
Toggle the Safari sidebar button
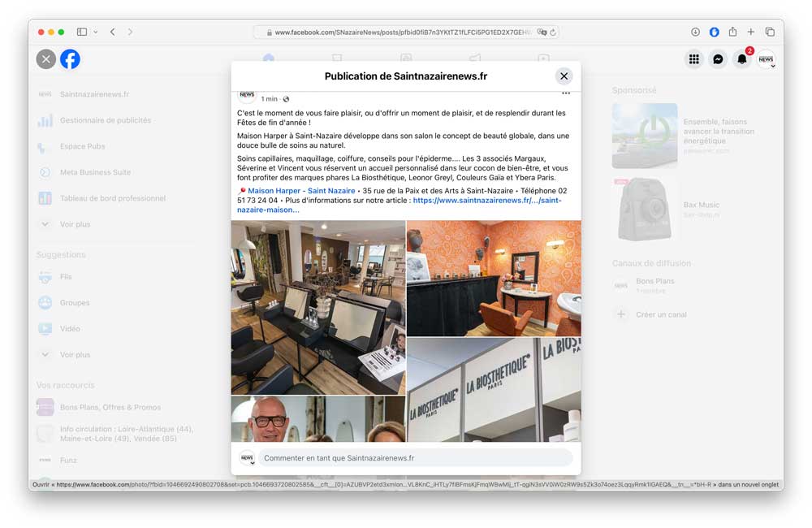coord(82,32)
